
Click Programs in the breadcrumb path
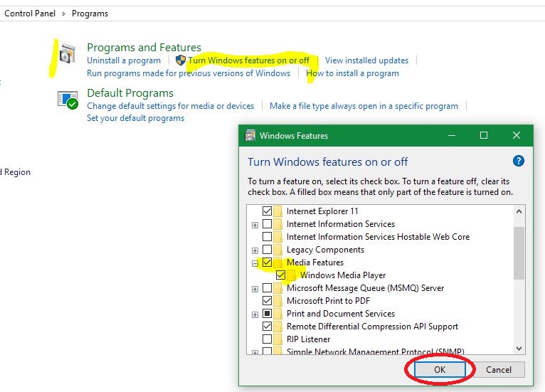(x=90, y=14)
